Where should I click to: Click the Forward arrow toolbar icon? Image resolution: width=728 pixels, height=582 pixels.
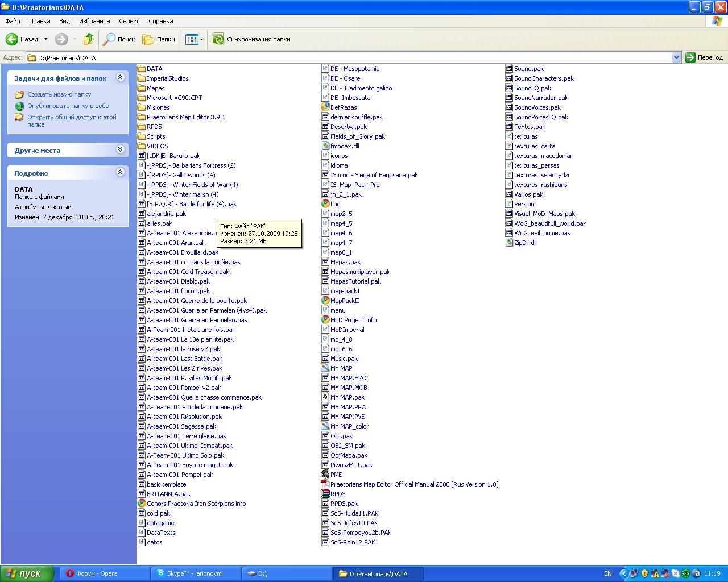tap(61, 39)
